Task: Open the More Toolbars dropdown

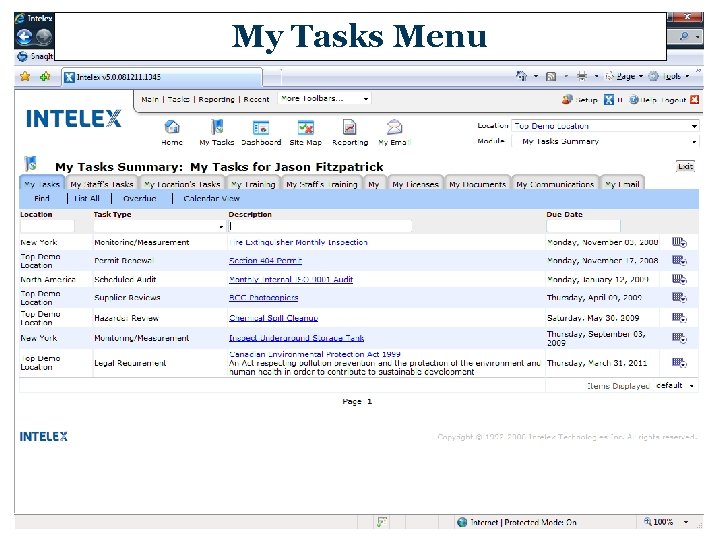Action: point(324,98)
